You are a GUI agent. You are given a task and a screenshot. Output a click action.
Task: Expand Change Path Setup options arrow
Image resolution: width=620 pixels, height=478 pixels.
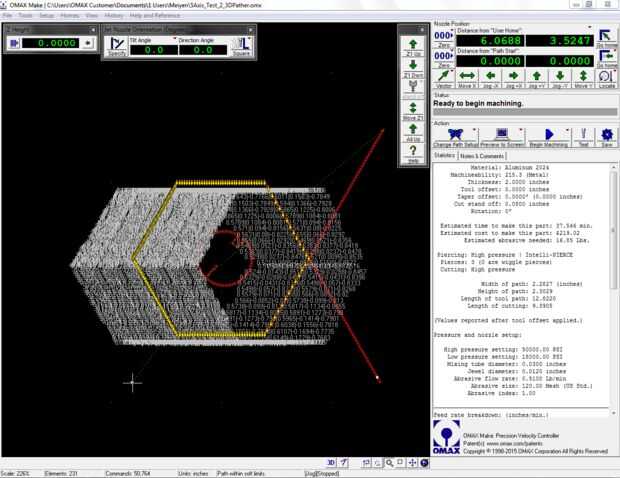[474, 130]
